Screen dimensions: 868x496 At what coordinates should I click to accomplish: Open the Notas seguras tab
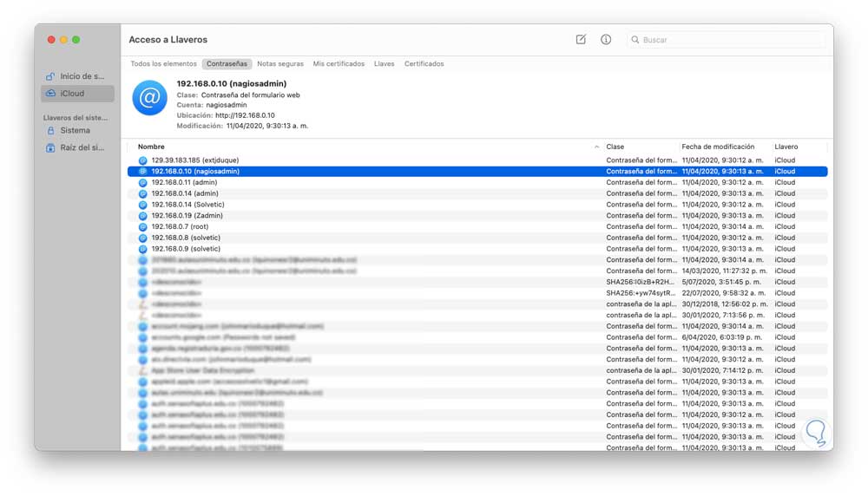click(280, 63)
